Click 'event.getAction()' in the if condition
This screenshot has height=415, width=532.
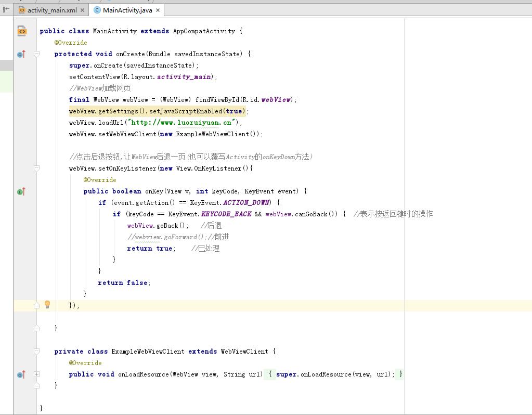[144, 203]
